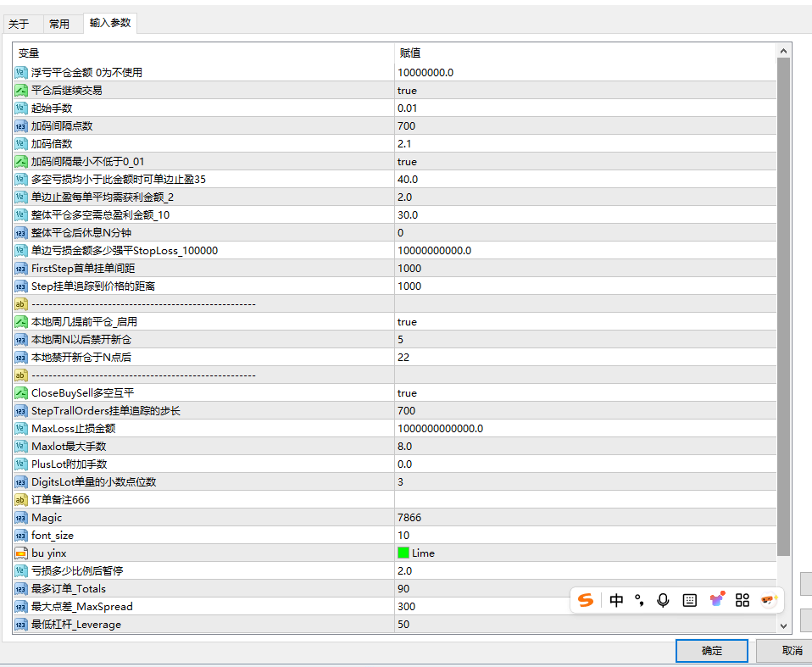Click the integer icon beside 加码间隔点数
Image resolution: width=812 pixels, height=667 pixels.
coord(20,125)
